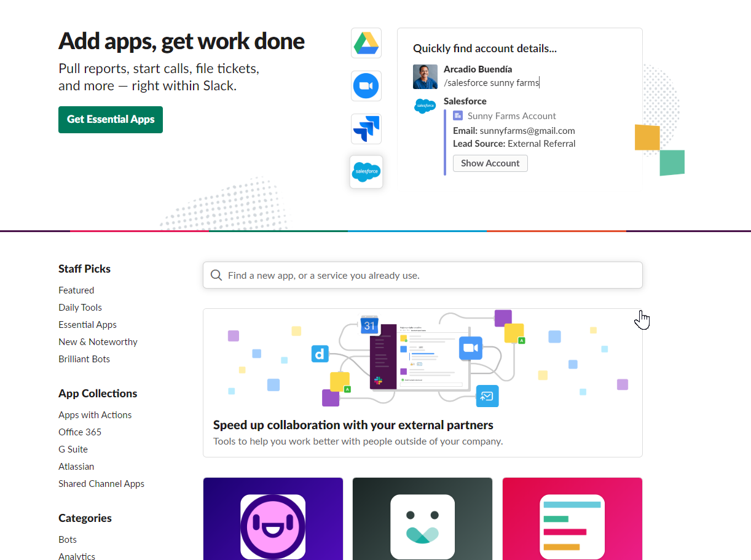The width and height of the screenshot is (751, 560).
Task: Open the purple smiley face app card
Action: (273, 519)
